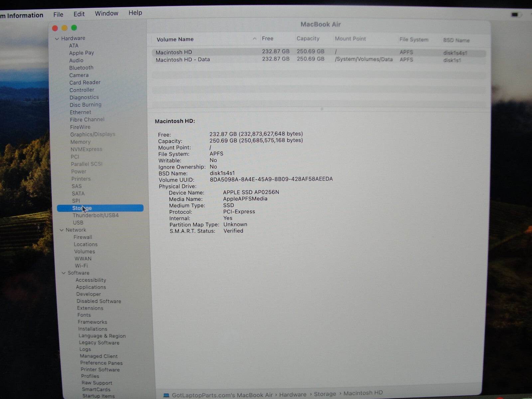This screenshot has width=532, height=399.
Task: Click the pane divider handle
Action: (322, 109)
